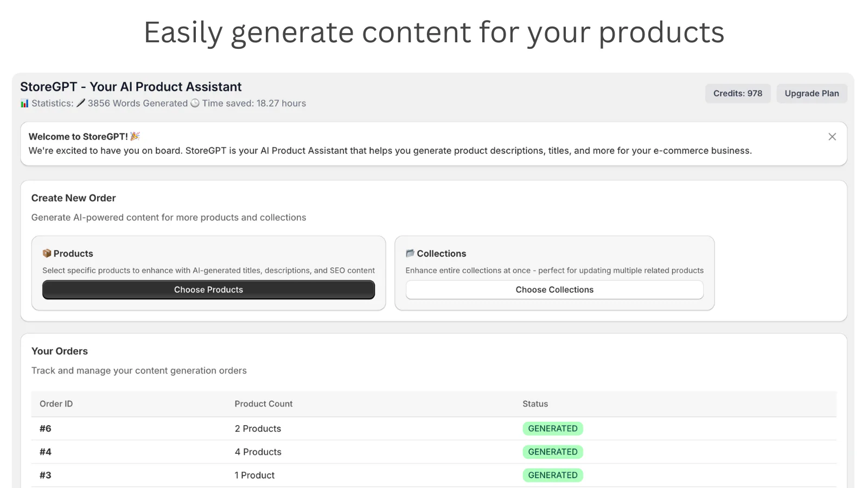Click the 2 Products entry for order #6
868x488 pixels.
coord(258,428)
